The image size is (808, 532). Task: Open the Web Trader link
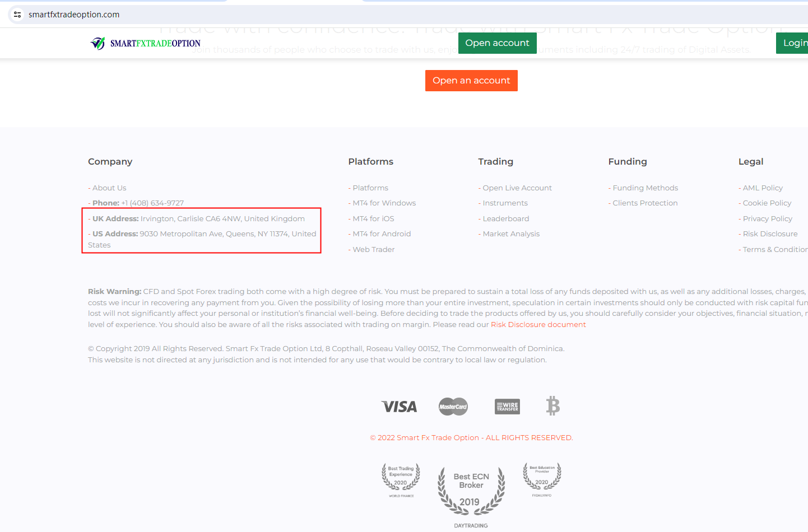click(x=373, y=250)
